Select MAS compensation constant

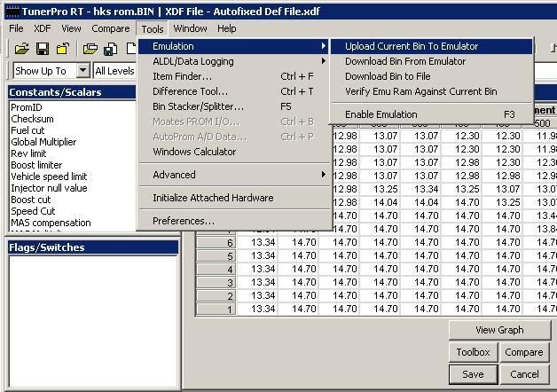pyautogui.click(x=51, y=223)
